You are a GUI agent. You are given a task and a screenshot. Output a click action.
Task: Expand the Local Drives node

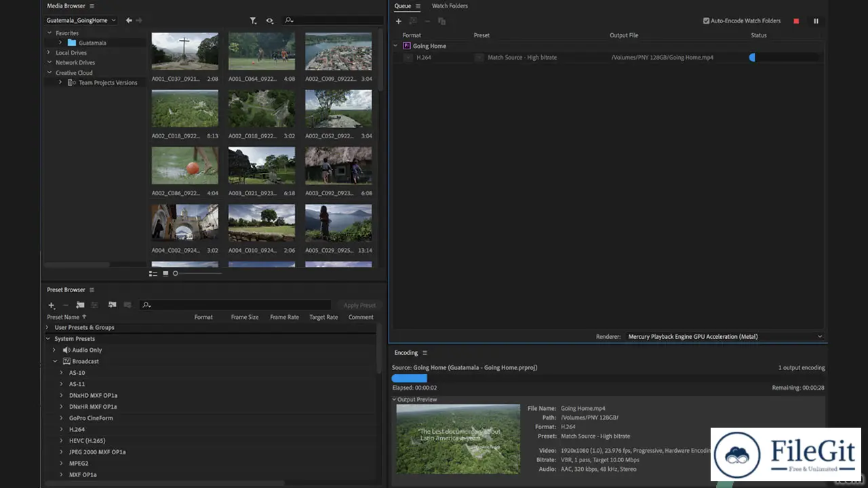coord(49,52)
